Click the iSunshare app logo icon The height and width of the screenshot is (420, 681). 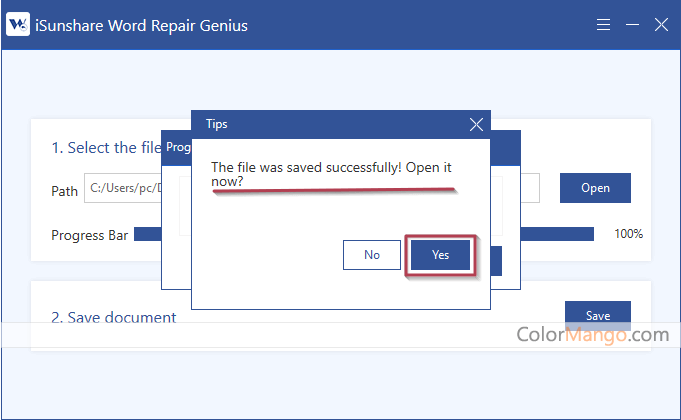coord(18,25)
